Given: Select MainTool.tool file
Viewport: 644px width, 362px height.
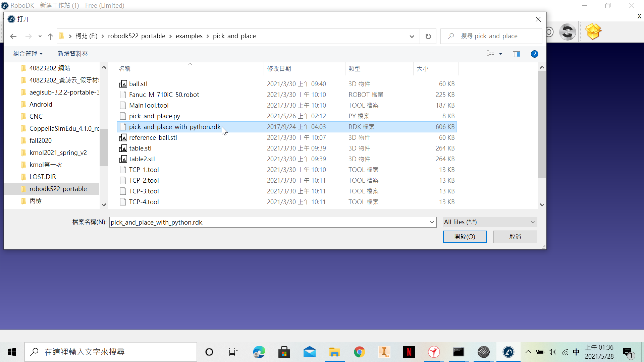Looking at the screenshot, I should (x=287, y=105).
